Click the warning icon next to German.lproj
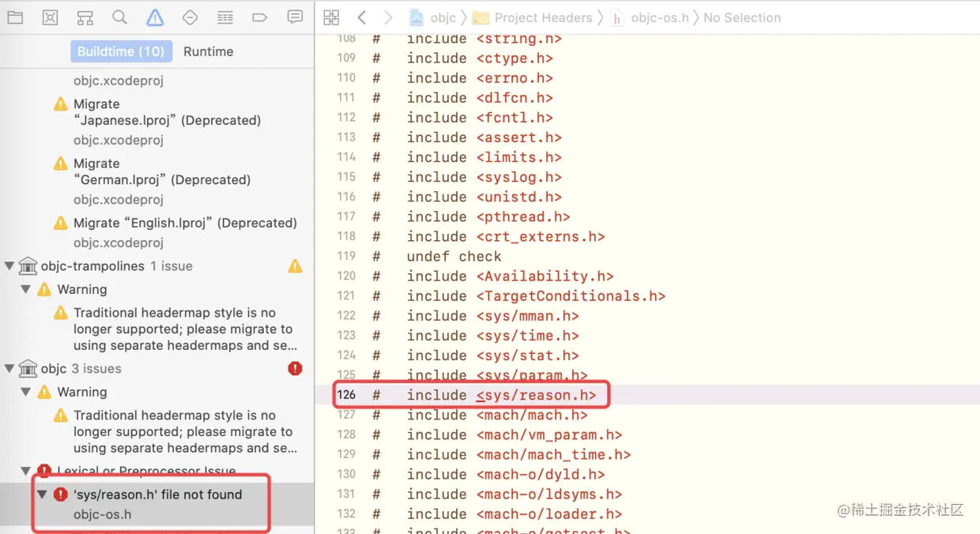 (61, 164)
